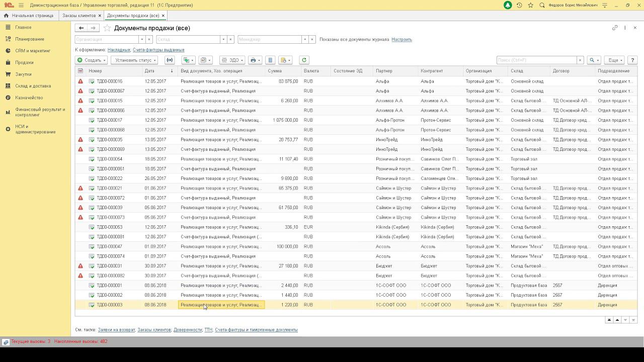Go forward with the right arrow button
Image resolution: width=644 pixels, height=362 pixels.
(x=93, y=28)
